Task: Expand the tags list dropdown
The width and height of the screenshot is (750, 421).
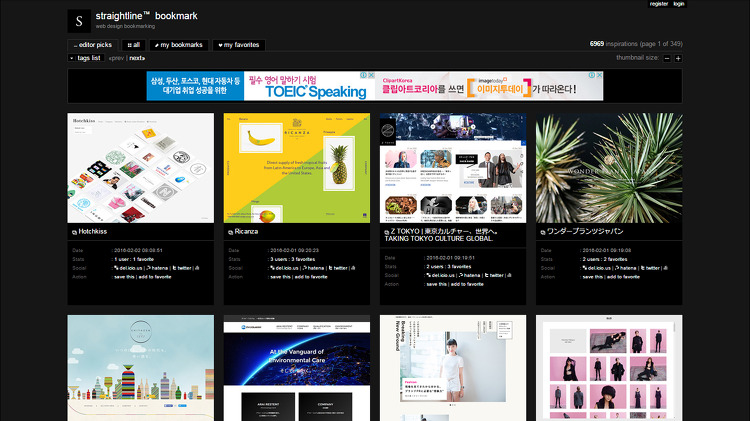Action: [x=86, y=58]
